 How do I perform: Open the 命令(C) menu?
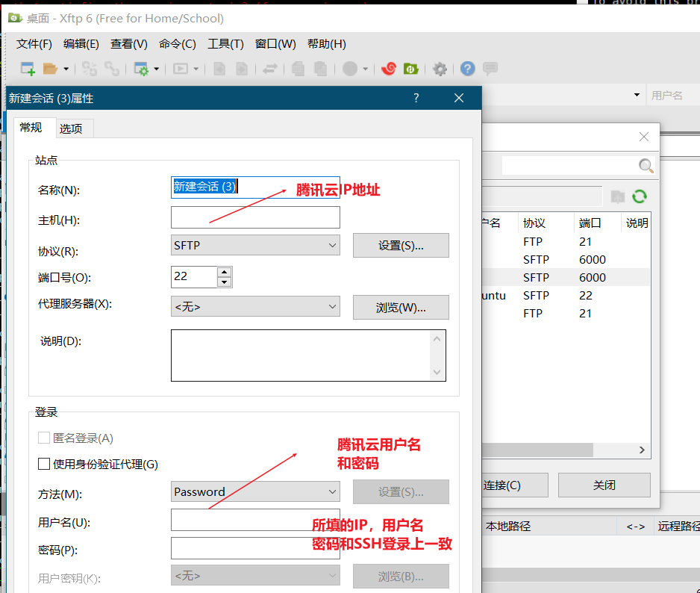pos(177,44)
